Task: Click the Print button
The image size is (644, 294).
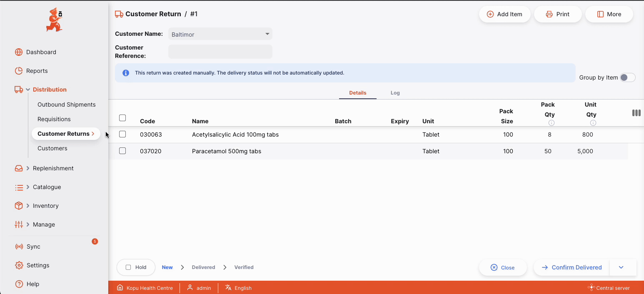Action: coord(558,14)
